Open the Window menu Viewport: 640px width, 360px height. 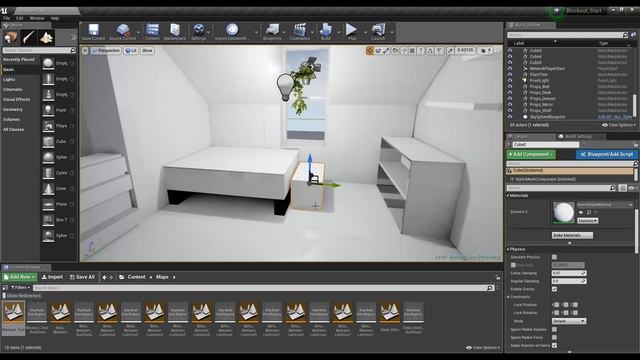coord(37,18)
